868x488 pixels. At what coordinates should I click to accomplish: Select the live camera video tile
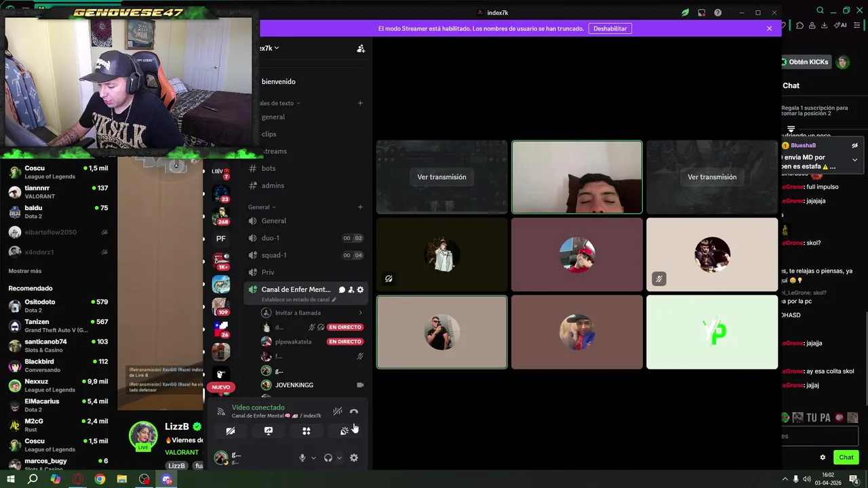pos(577,177)
